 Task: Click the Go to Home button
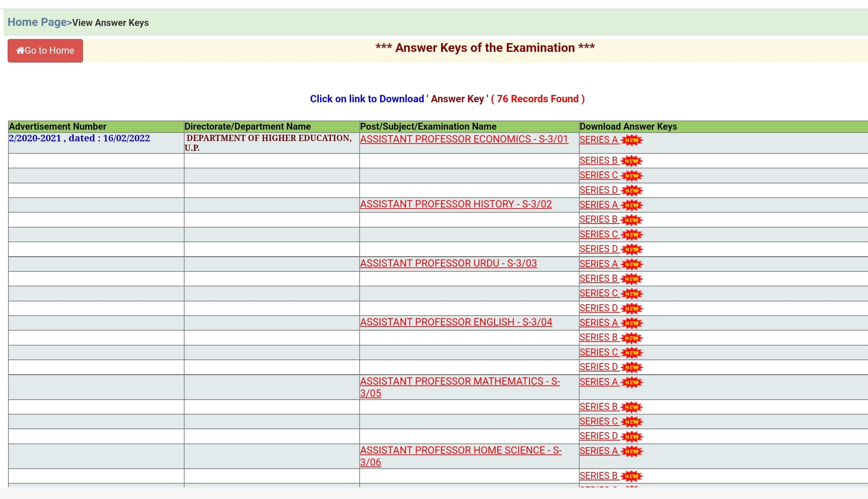[45, 51]
